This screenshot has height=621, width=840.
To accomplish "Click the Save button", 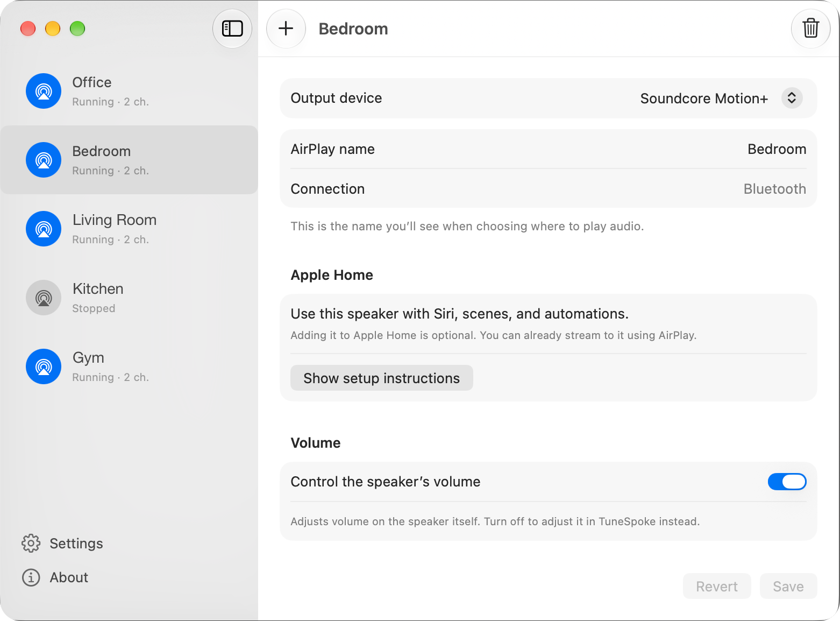I will (788, 586).
